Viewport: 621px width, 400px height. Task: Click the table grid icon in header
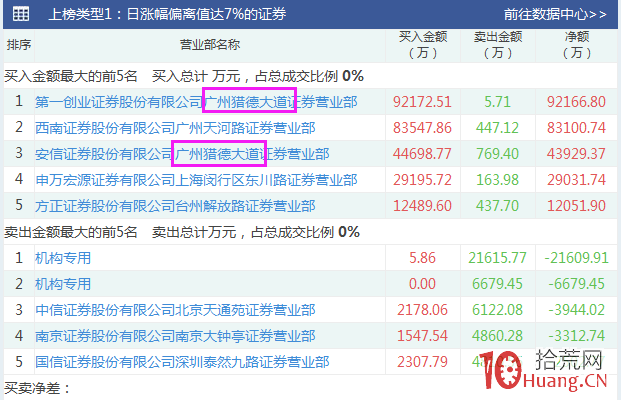coord(21,14)
